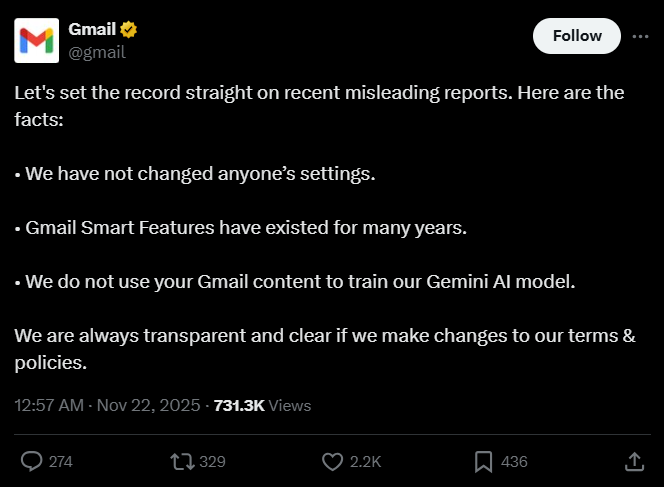Tap the repost arrows icon
Viewport: 664px width, 487px height.
pos(181,461)
